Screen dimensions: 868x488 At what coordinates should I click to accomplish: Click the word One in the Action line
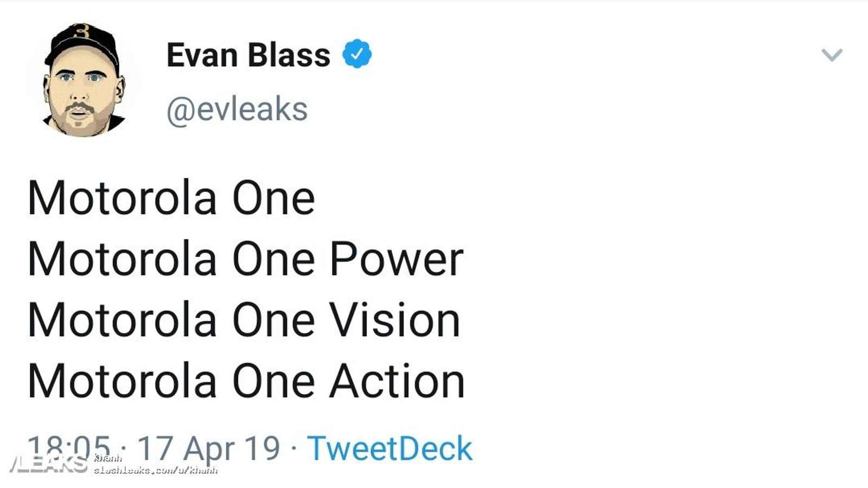coord(273,381)
